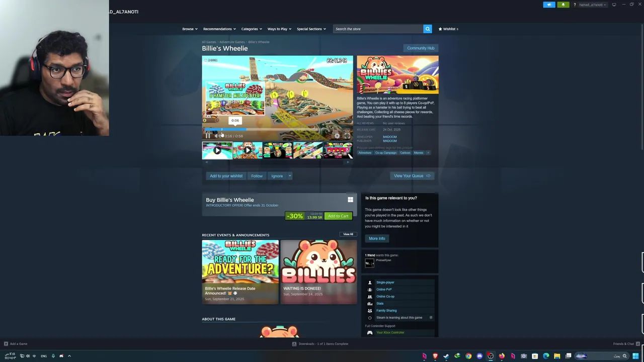Open the Browse store menu
The image size is (644, 362).
pyautogui.click(x=190, y=29)
